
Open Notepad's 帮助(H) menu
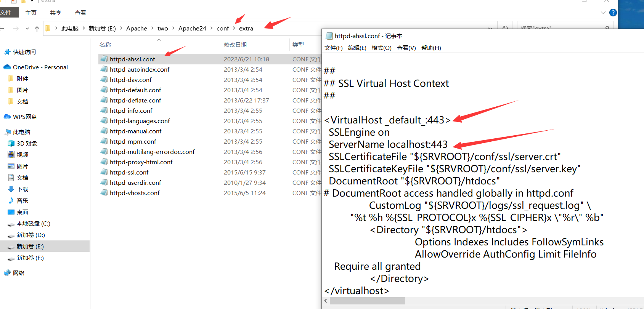point(431,48)
